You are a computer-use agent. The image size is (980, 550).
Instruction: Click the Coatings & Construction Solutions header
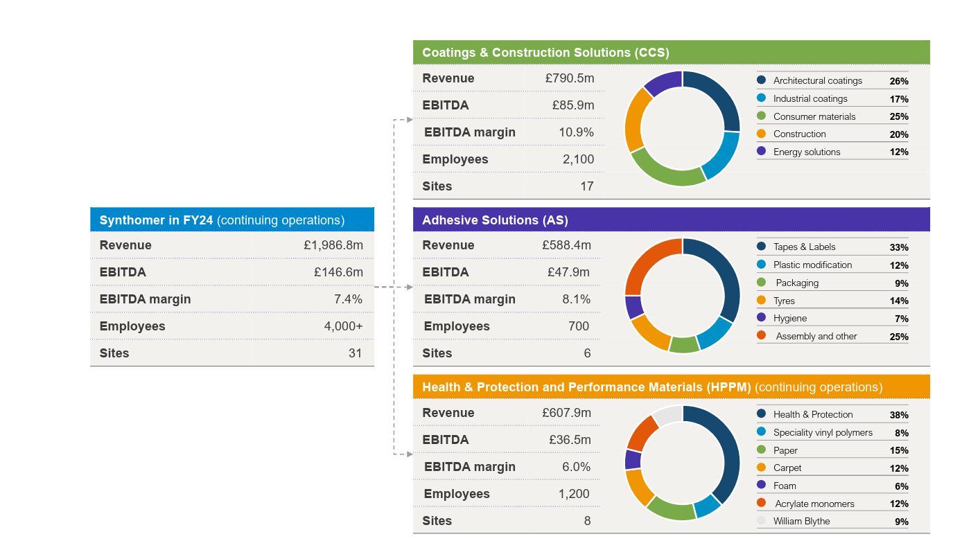pyautogui.click(x=545, y=53)
